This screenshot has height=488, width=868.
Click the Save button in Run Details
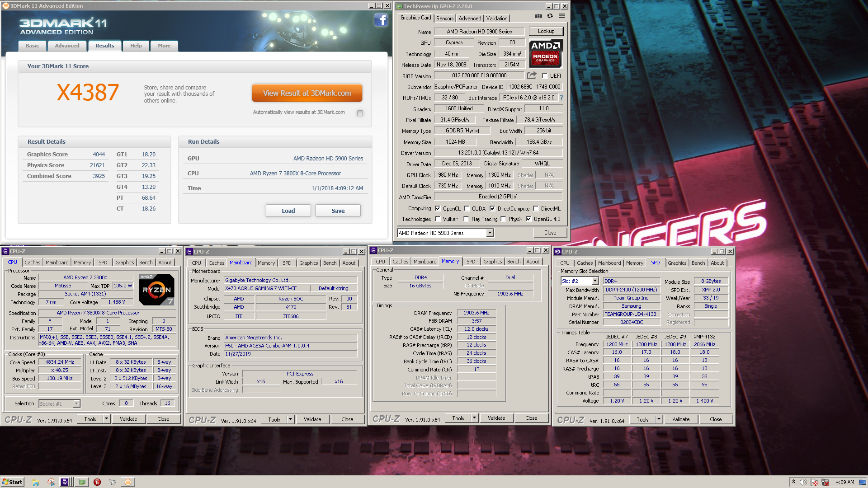(338, 211)
